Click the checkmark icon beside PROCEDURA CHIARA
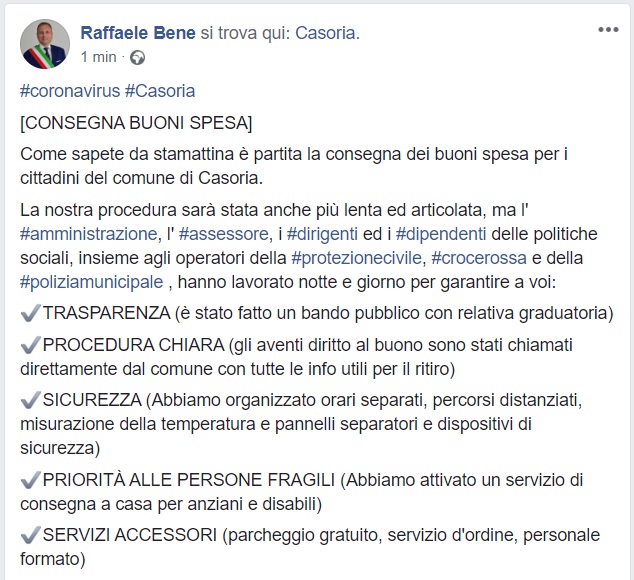The image size is (634, 580). [x=30, y=345]
